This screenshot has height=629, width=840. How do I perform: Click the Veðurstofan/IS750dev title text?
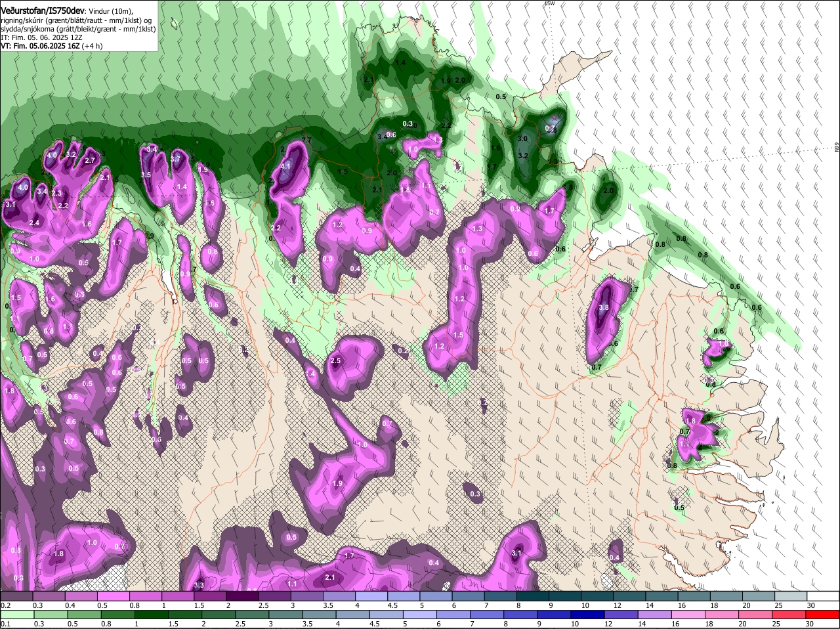point(43,11)
